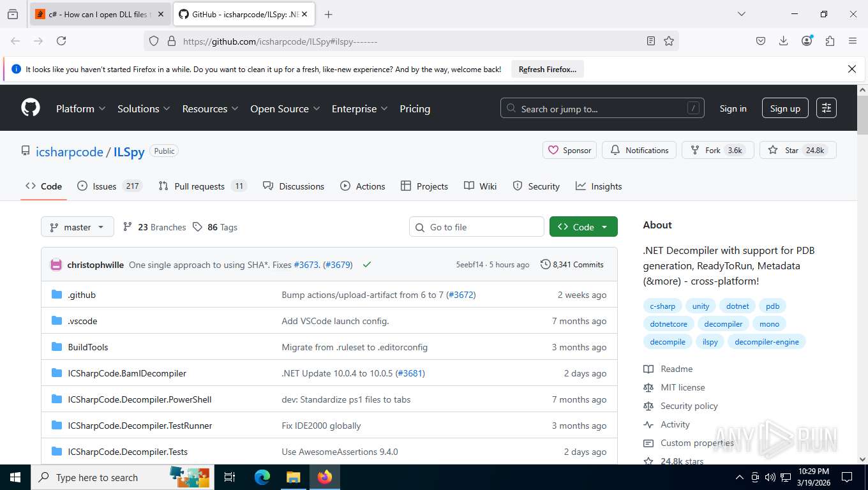Star the ILSpy repository
868x490 pixels.
pyautogui.click(x=798, y=151)
